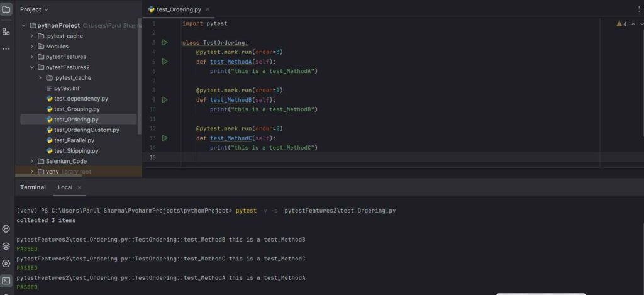Show more tool windows ellipsis icon
This screenshot has height=295, width=644.
click(x=6, y=48)
